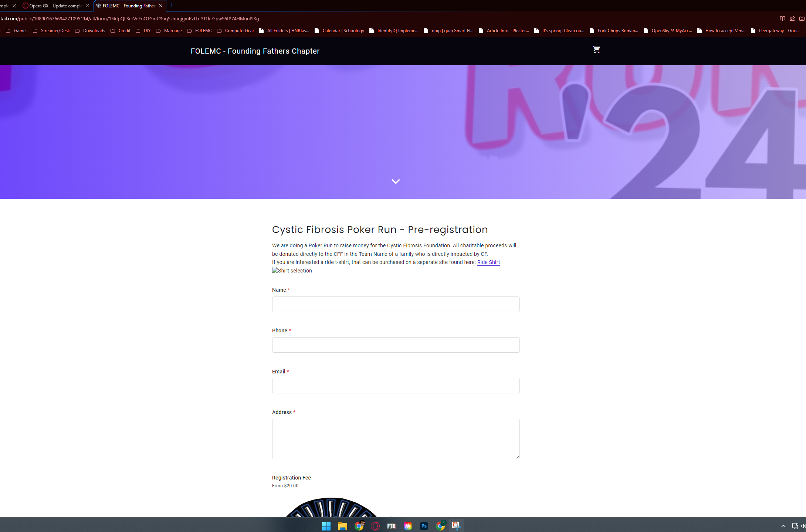
Task: Click into the Name text field
Action: point(396,304)
